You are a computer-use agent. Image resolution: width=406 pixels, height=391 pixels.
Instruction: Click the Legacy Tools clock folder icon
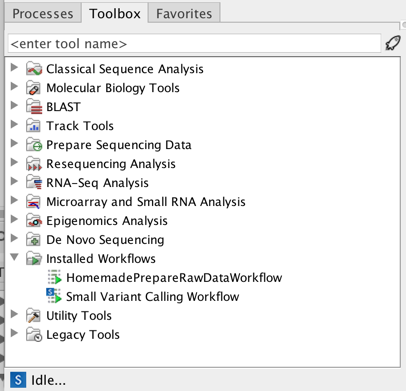point(34,335)
